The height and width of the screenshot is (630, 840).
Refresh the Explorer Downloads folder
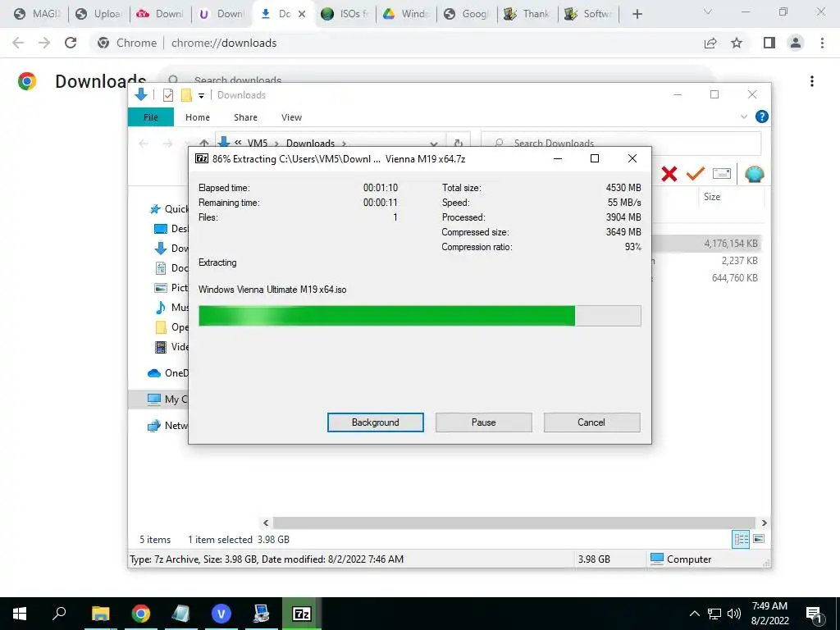coord(458,143)
